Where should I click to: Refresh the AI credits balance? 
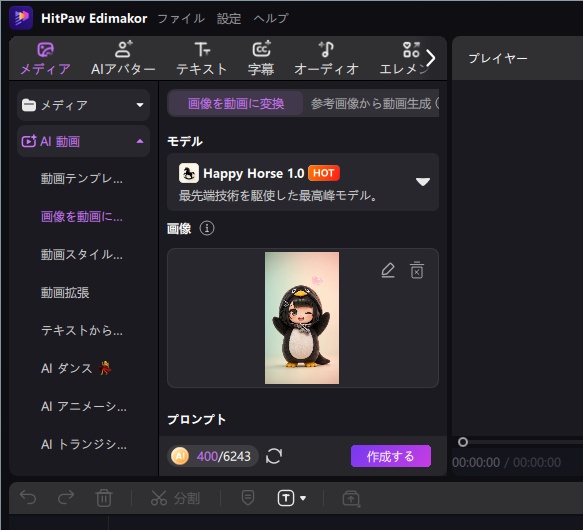coord(274,456)
